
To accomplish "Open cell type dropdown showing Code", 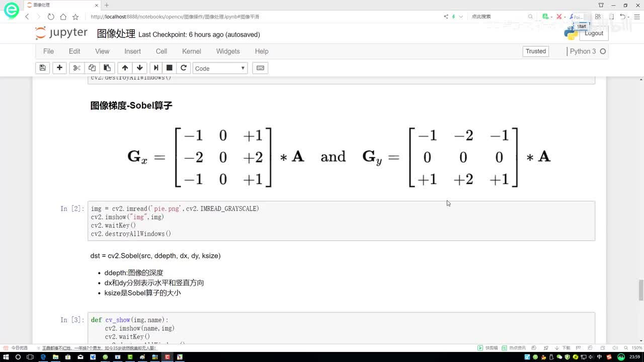I will click(220, 68).
